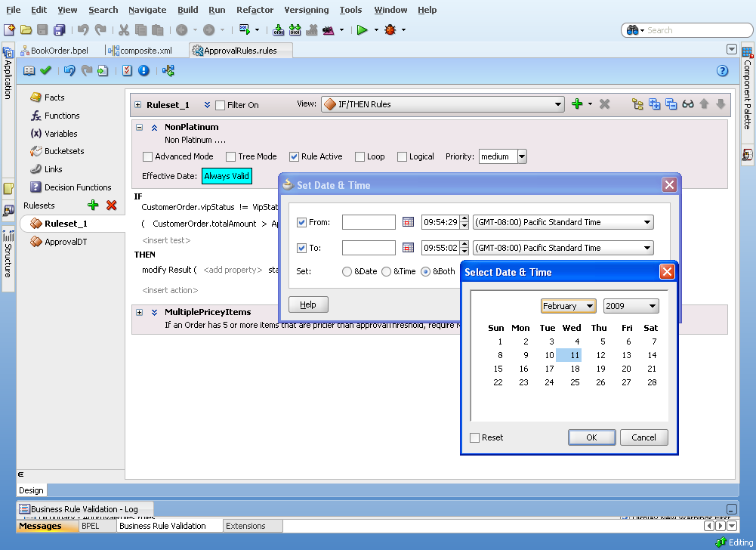Viewport: 756px width, 550px height.
Task: Uncheck the From checkbox
Action: pos(302,222)
